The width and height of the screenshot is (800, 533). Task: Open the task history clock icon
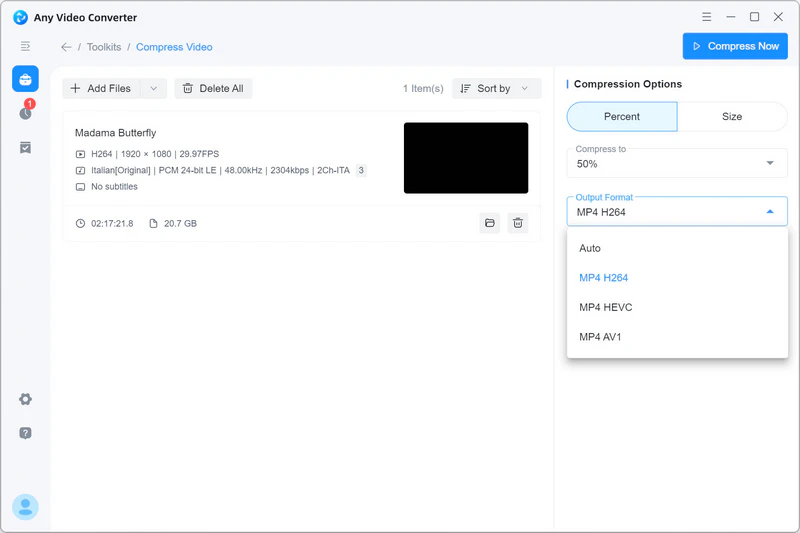tap(25, 113)
